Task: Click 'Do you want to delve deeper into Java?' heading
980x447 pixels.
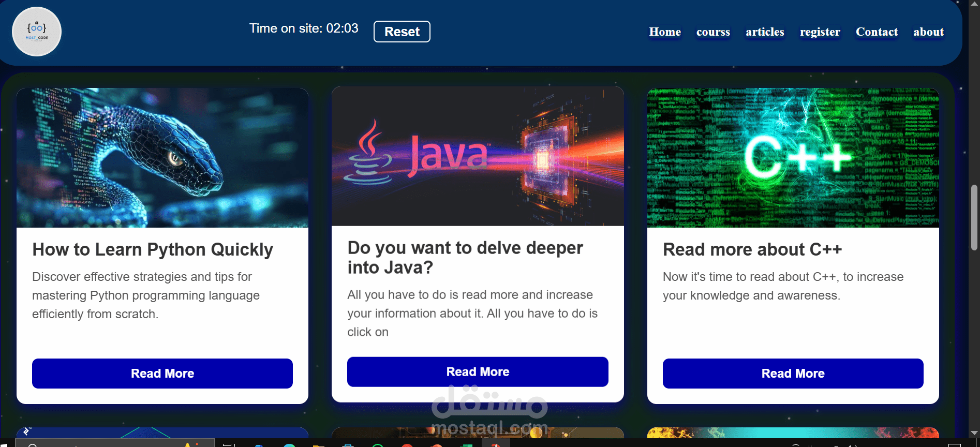Action: point(465,258)
